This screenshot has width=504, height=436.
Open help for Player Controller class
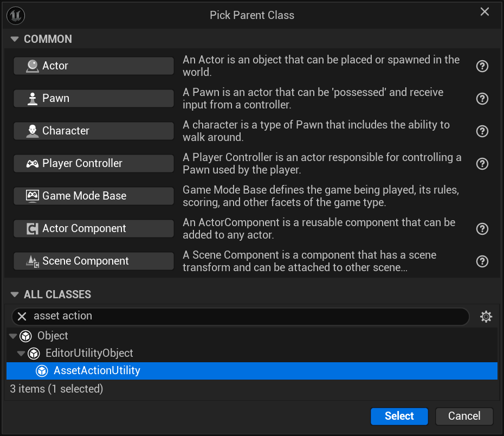tap(482, 164)
